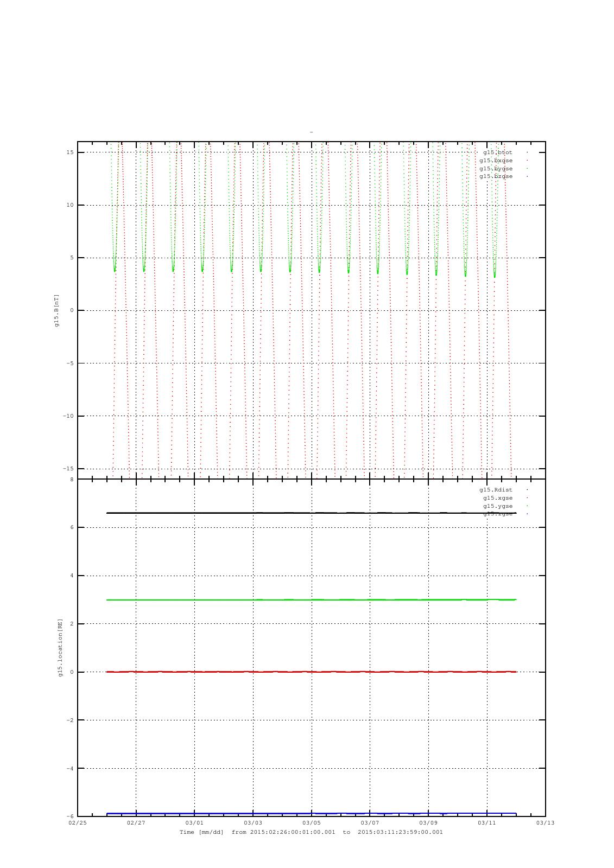Click the −2 tick on g15.location axis
The image size is (614, 868).
point(70,720)
